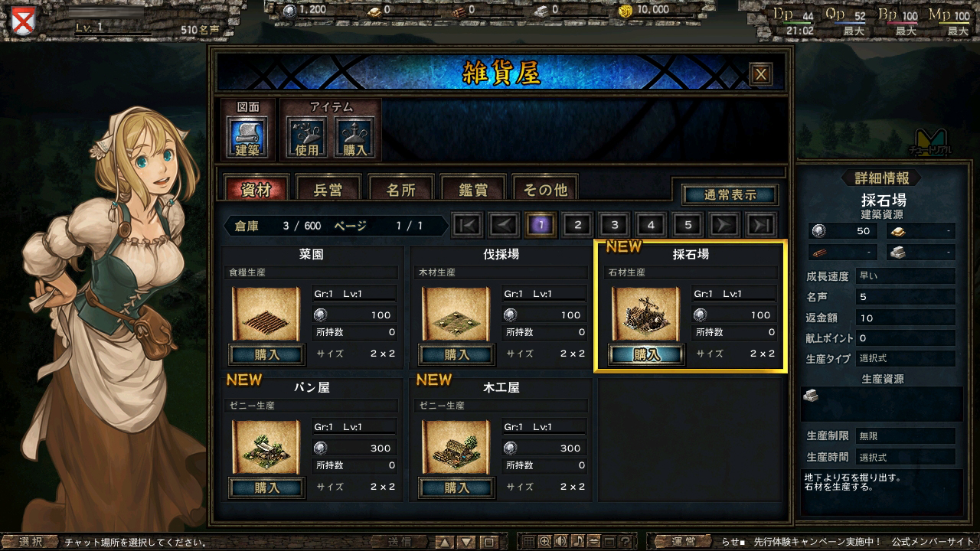Select page number 3
This screenshot has width=980, height=551.
pyautogui.click(x=614, y=224)
